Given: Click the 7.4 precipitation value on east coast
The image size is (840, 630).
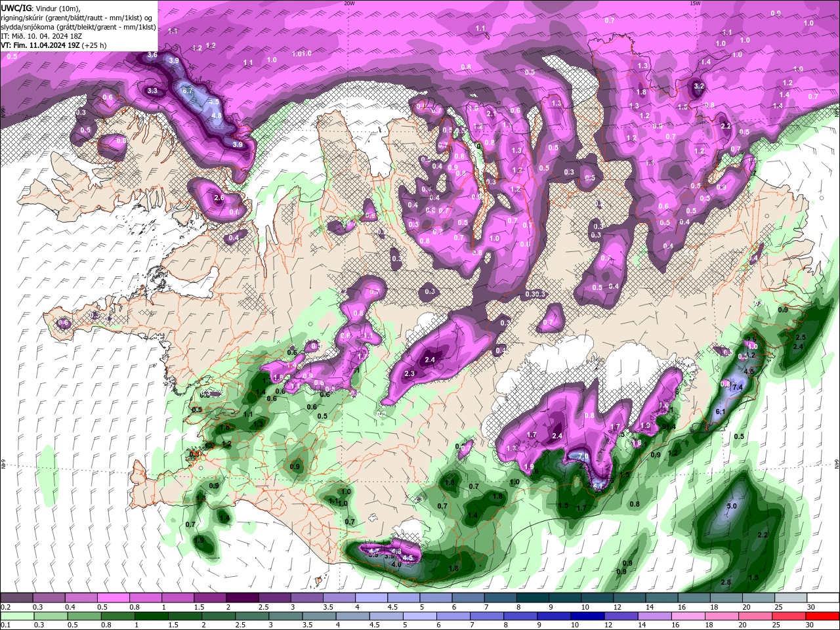Looking at the screenshot, I should point(737,387).
